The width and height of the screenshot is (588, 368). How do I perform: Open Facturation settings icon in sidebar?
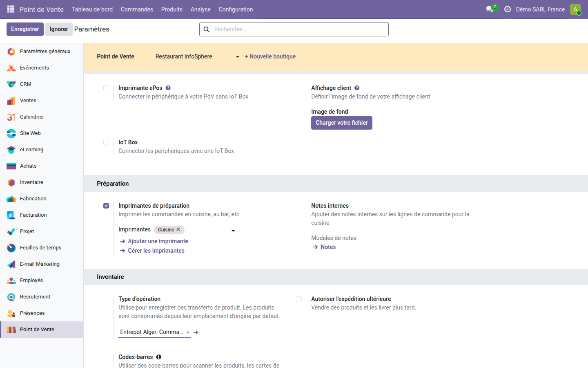click(11, 215)
